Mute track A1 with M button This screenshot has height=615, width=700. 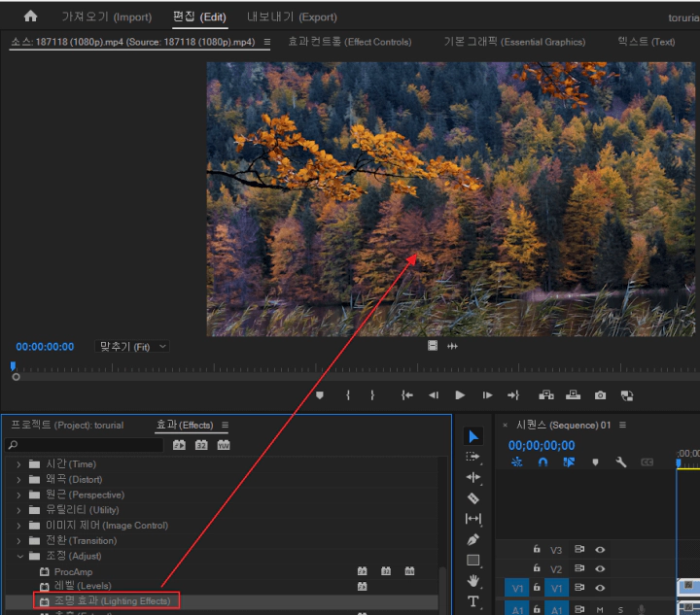(600, 609)
